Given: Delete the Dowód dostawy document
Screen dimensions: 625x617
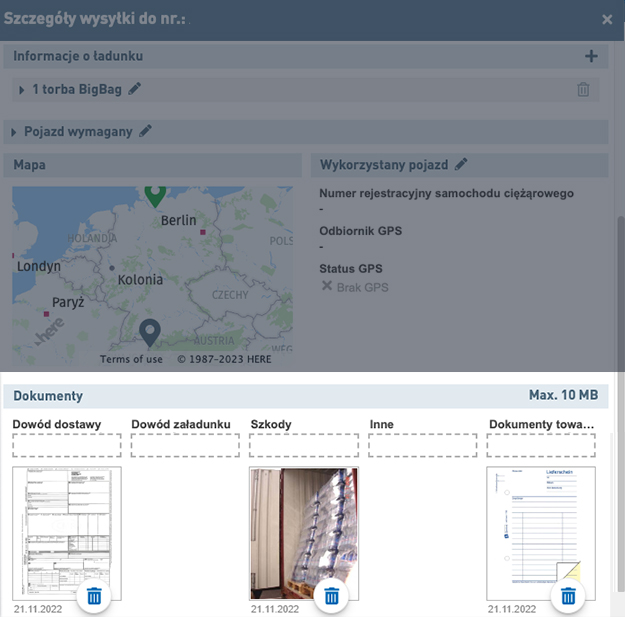Looking at the screenshot, I should [94, 596].
